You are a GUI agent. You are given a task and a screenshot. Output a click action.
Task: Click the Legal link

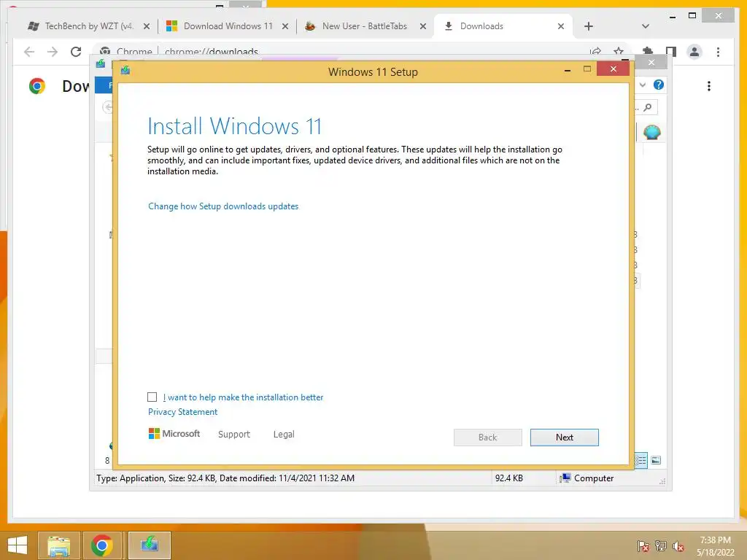tap(284, 435)
